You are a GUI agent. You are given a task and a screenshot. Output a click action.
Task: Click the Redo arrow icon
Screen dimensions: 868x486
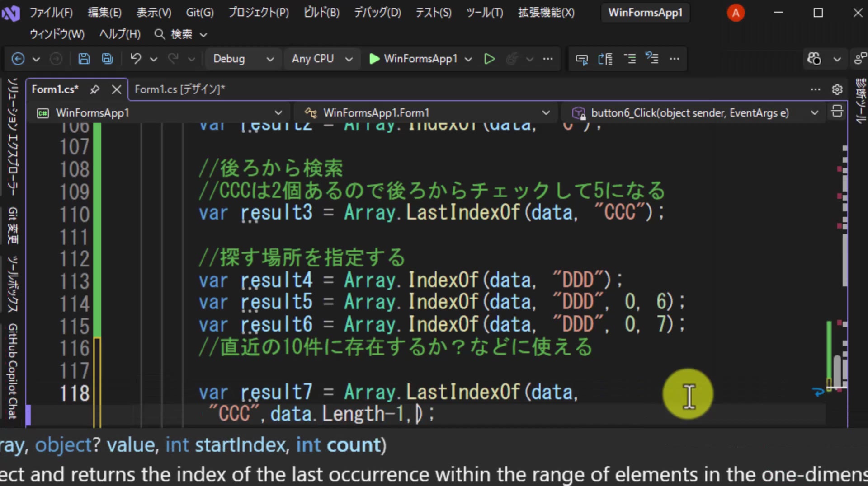coord(173,59)
